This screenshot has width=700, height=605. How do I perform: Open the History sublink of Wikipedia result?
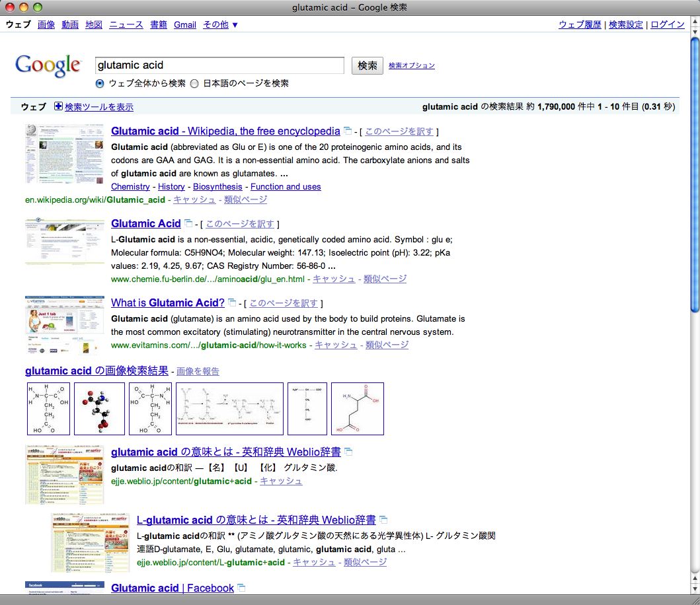(x=171, y=186)
